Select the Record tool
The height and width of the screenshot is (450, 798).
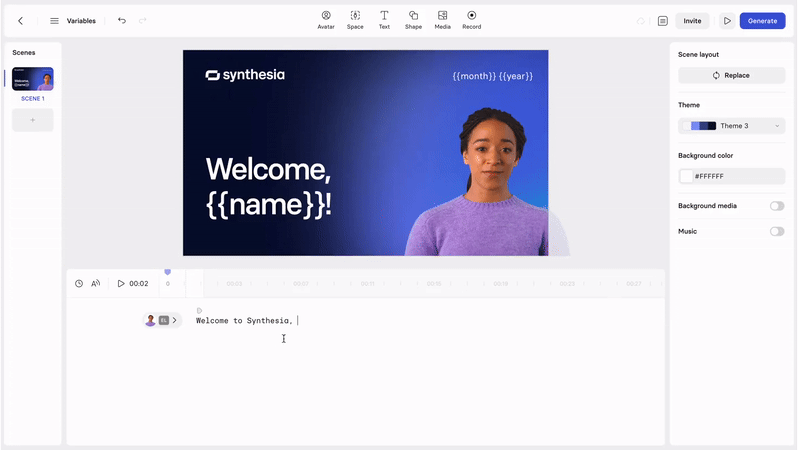point(471,20)
